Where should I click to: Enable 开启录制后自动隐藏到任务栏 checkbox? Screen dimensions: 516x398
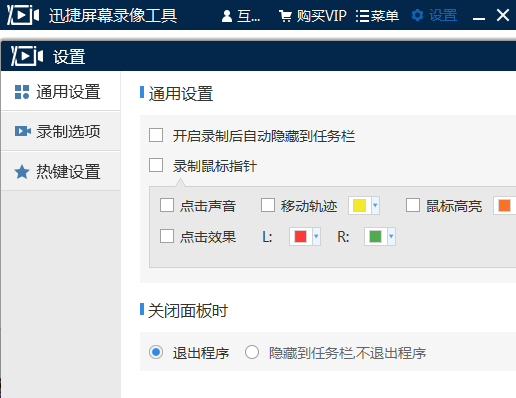[156, 135]
